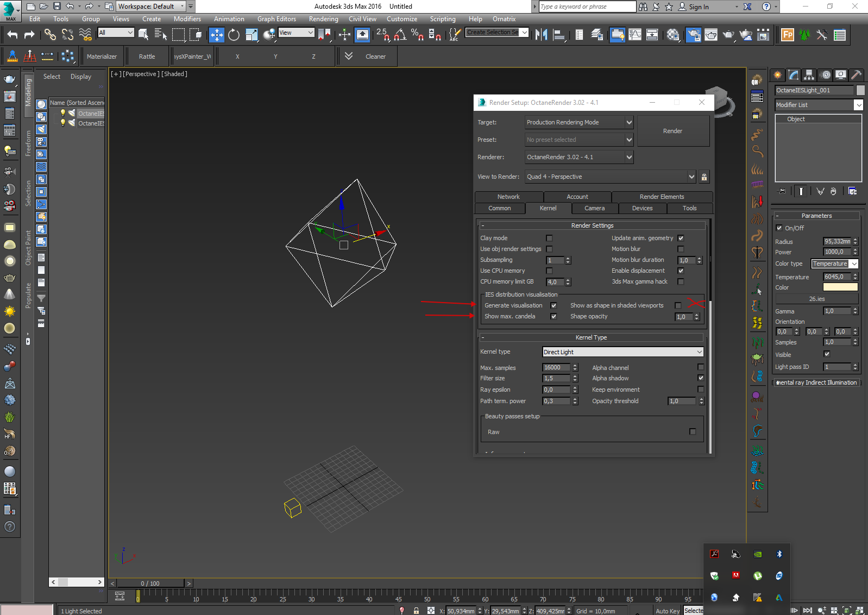Toggle the 2.5D Snaps icon
The image size is (868, 615).
pos(382,35)
